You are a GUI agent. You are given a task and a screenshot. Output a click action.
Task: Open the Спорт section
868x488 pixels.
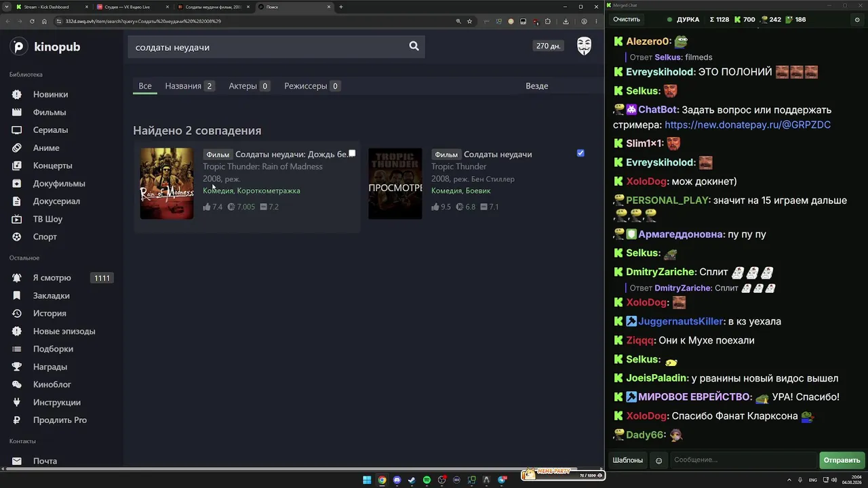[45, 237]
